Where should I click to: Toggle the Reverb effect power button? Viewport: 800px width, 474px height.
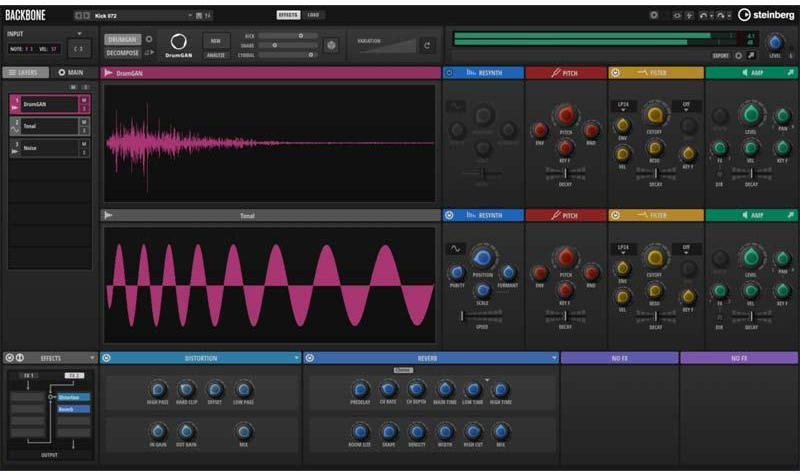tap(310, 357)
